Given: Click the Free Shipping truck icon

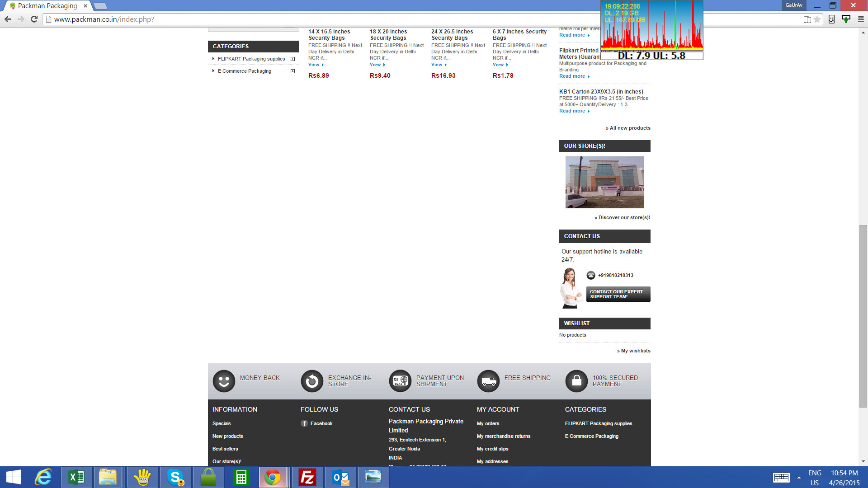Looking at the screenshot, I should point(488,381).
